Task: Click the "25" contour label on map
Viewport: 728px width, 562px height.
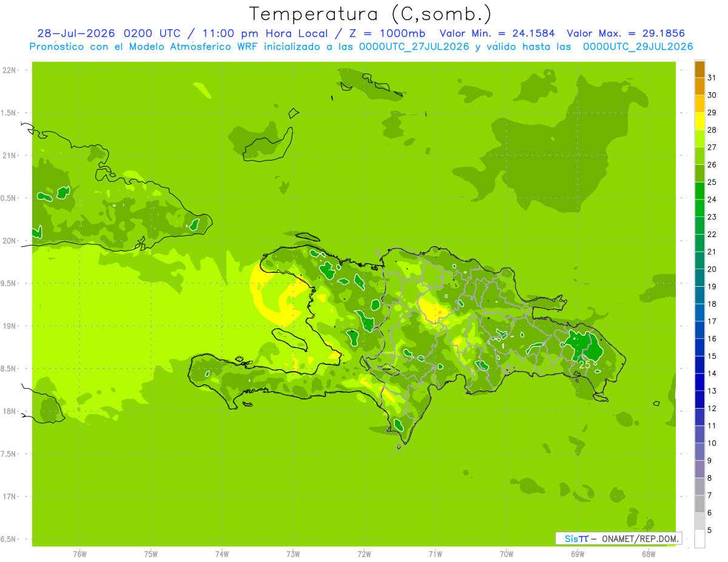Action: (x=585, y=365)
